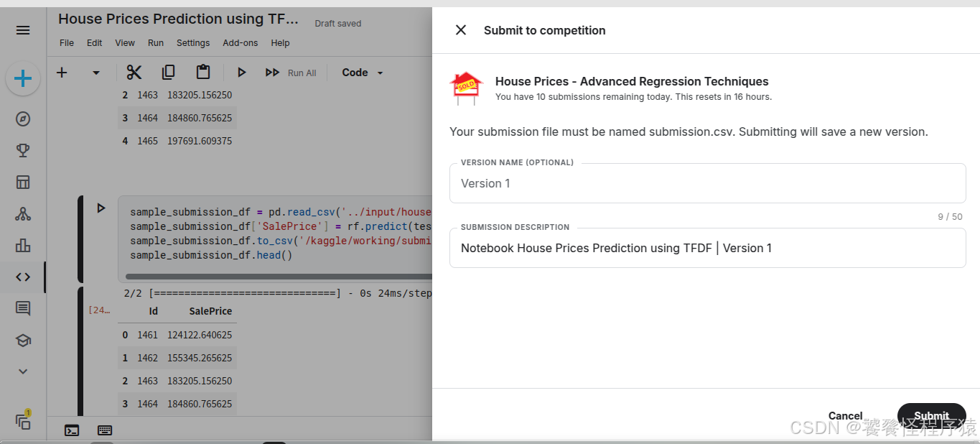Viewport: 980px width, 444px height.
Task: Expand the More chevron in sidebar
Action: click(23, 371)
